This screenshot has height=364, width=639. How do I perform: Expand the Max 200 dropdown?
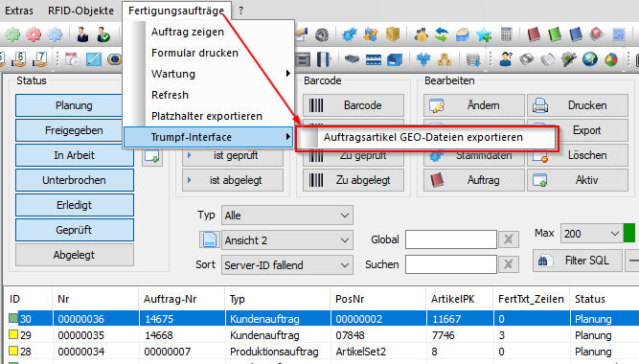pos(592,234)
